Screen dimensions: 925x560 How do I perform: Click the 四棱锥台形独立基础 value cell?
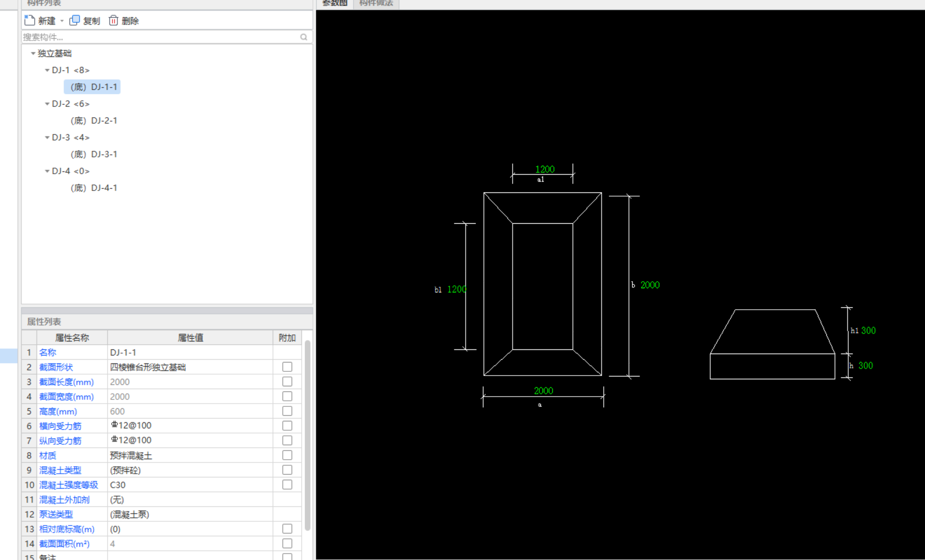point(190,367)
